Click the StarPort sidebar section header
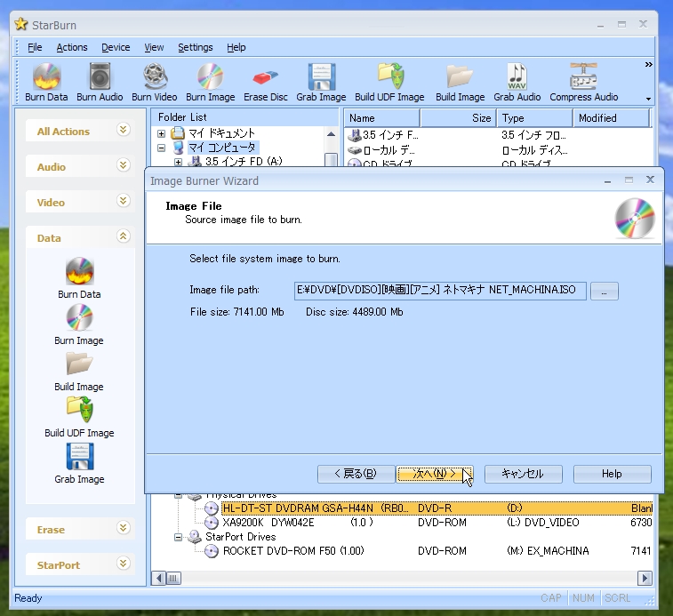Viewport: 673px width, 616px height. (80, 564)
